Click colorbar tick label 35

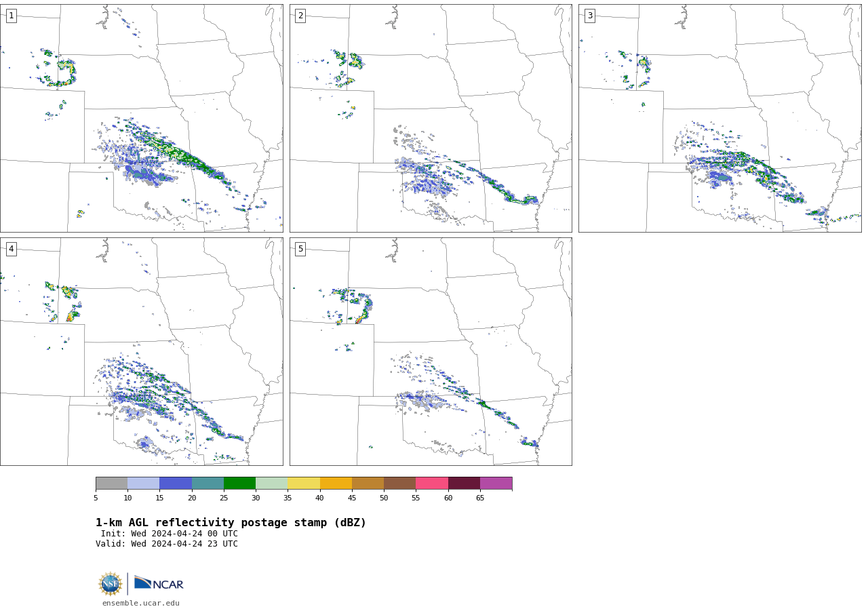pos(288,498)
